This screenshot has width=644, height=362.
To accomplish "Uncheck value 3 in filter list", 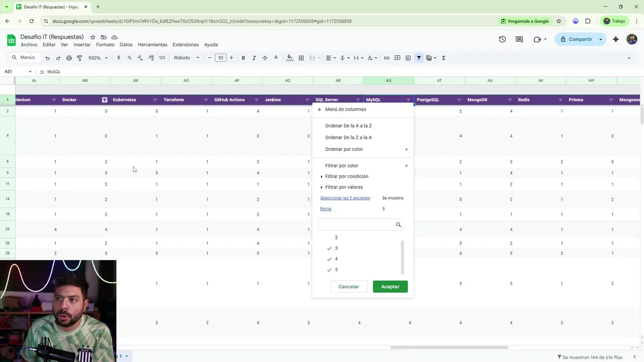I will [330, 248].
